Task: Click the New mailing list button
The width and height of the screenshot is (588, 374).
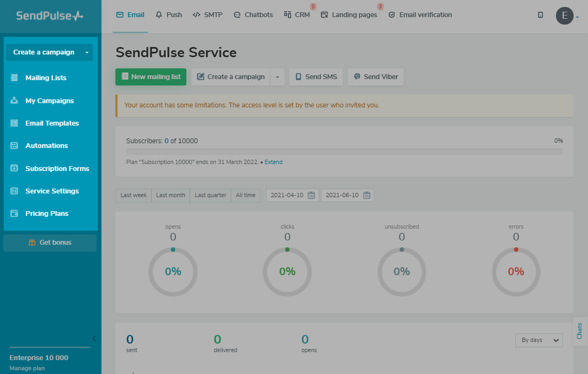Action: click(x=151, y=77)
